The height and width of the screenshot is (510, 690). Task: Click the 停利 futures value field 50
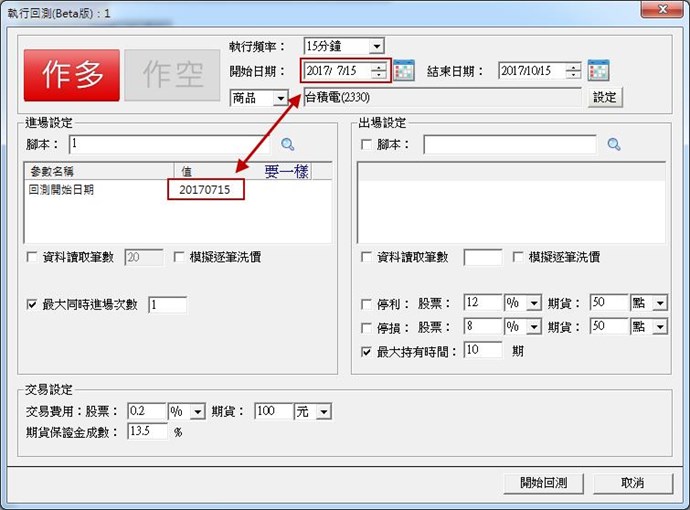pyautogui.click(x=609, y=303)
